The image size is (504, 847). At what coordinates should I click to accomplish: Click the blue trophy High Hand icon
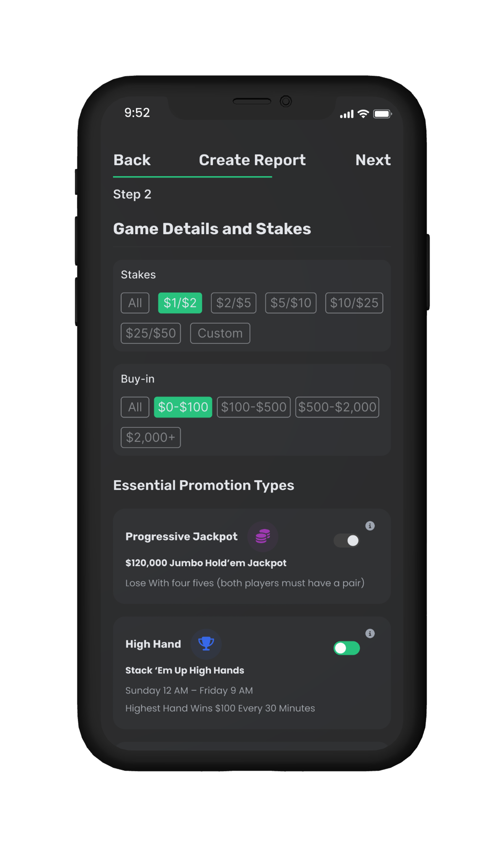coord(206,643)
